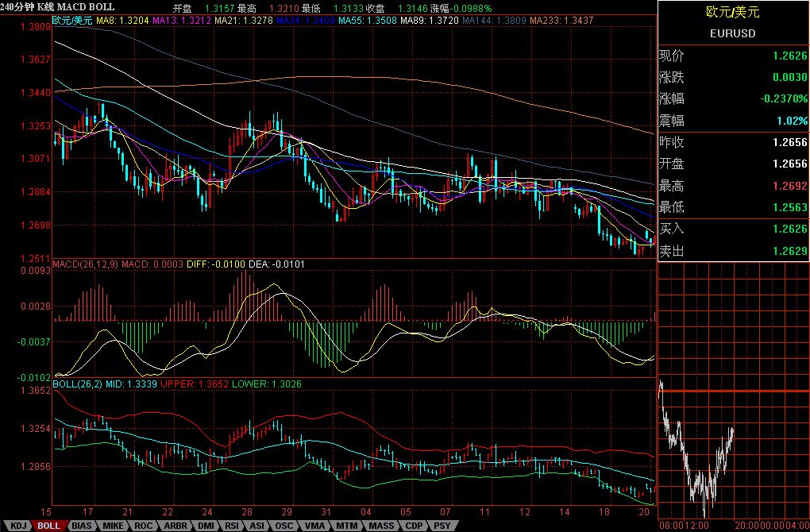Screen dimensions: 810x532
Task: Switch to the MIKE indicator tab
Action: pos(113,526)
